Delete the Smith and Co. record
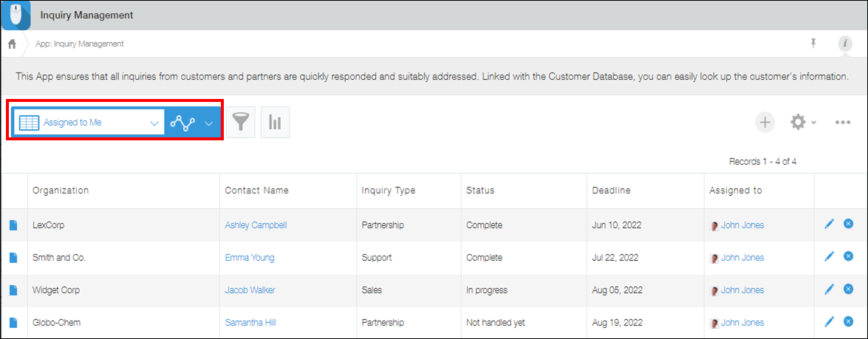 click(x=848, y=257)
